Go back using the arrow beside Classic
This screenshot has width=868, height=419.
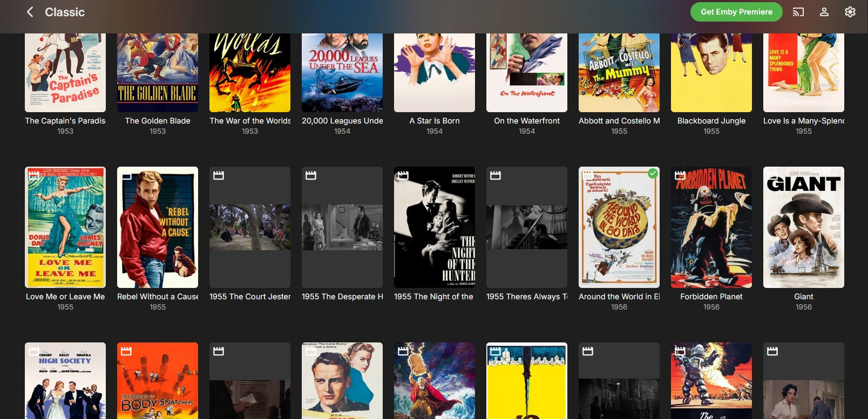coord(30,12)
